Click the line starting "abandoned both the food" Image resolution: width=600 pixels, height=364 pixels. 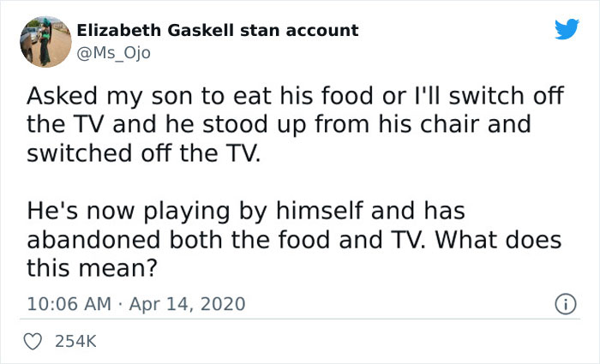point(294,241)
